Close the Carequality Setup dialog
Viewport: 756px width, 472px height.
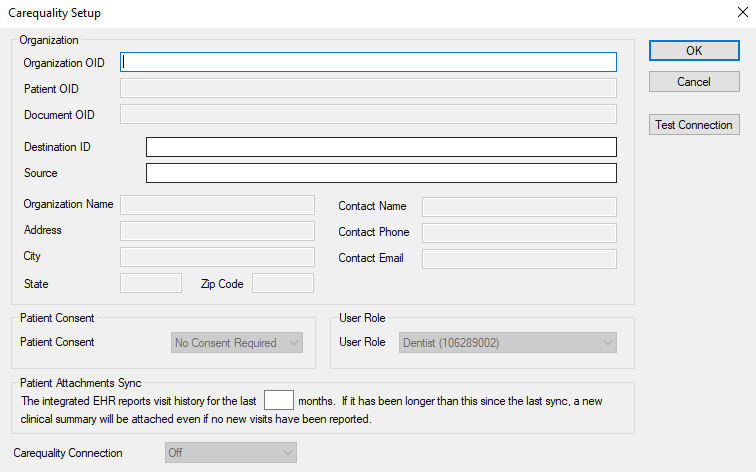tap(740, 13)
